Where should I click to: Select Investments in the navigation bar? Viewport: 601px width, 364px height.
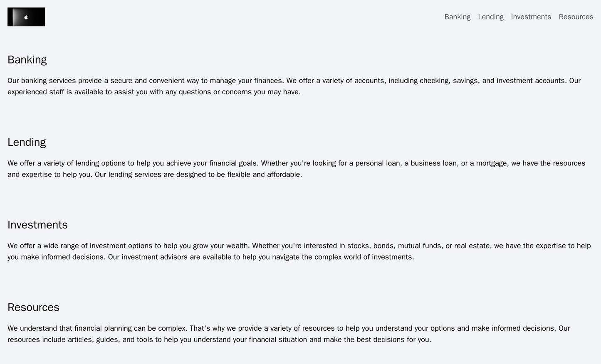pos(531,17)
